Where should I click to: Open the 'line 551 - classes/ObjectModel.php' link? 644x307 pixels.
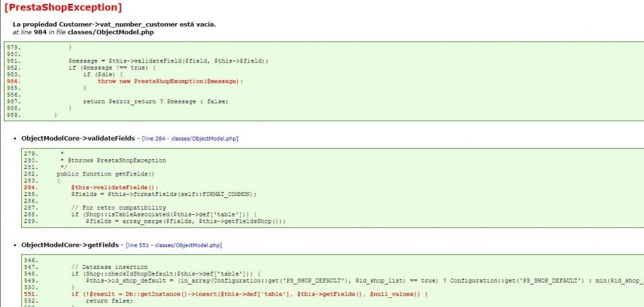[x=173, y=245]
